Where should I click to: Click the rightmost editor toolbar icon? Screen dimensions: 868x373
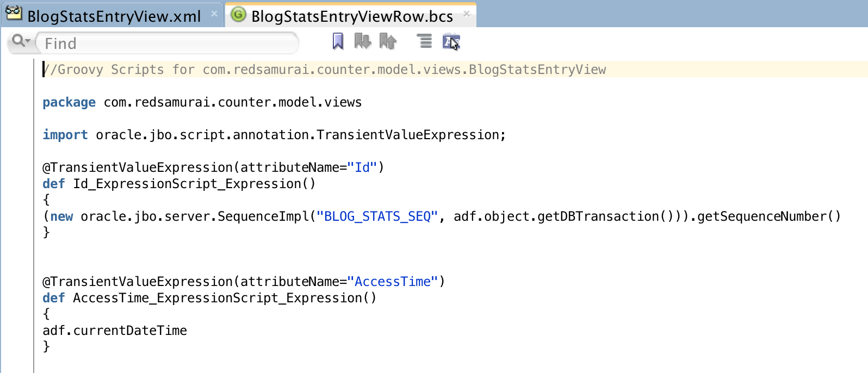click(451, 42)
